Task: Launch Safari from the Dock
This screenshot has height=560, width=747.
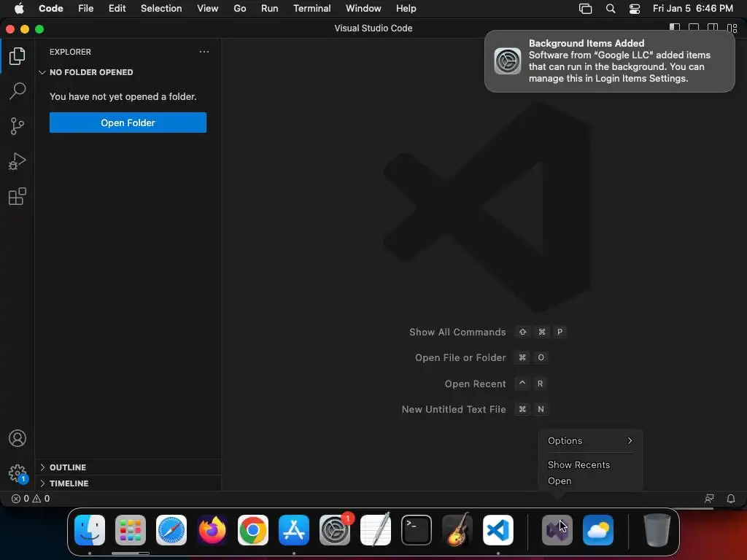Action: pos(171,530)
